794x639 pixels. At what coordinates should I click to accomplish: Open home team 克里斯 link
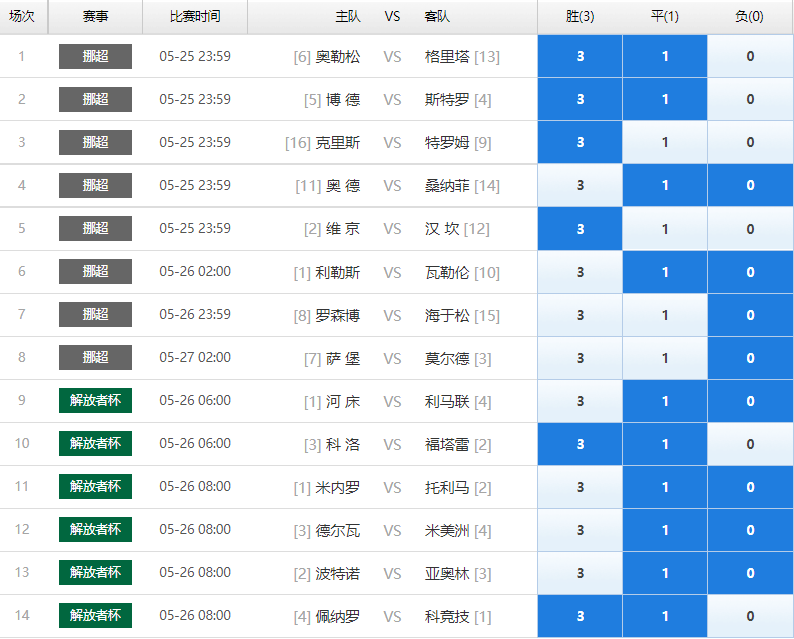(338, 143)
